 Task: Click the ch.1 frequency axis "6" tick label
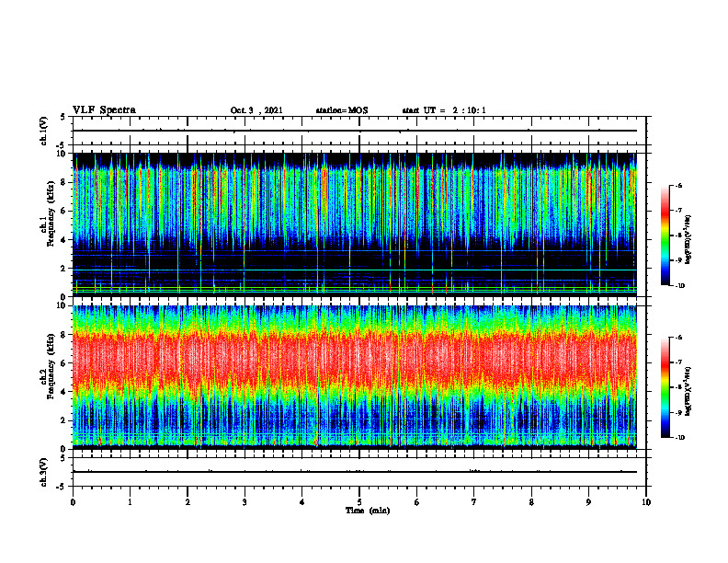(64, 212)
